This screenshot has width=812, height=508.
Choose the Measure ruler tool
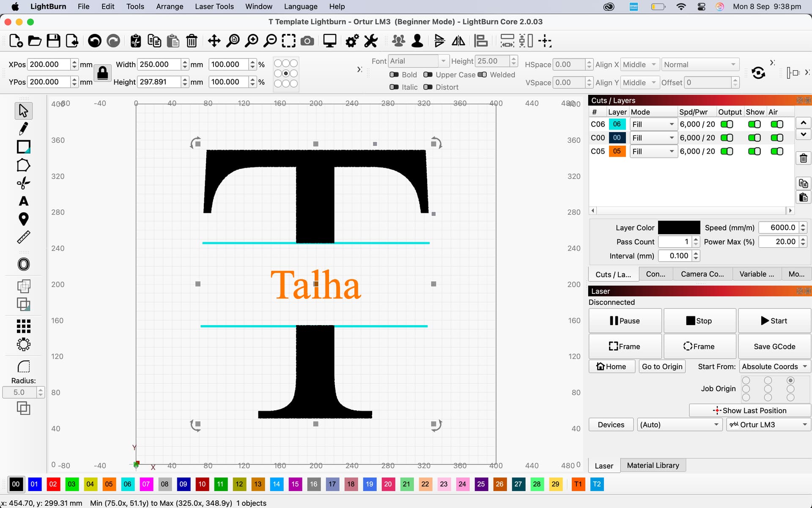click(x=23, y=237)
